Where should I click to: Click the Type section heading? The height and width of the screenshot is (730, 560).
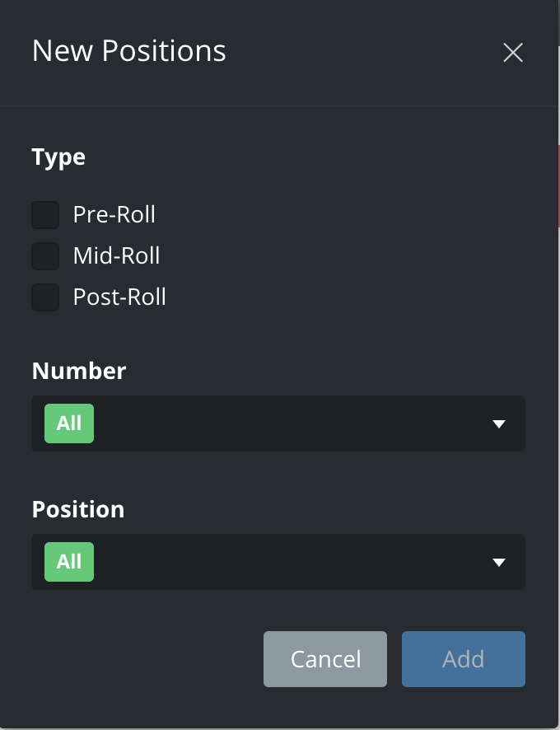click(x=58, y=157)
